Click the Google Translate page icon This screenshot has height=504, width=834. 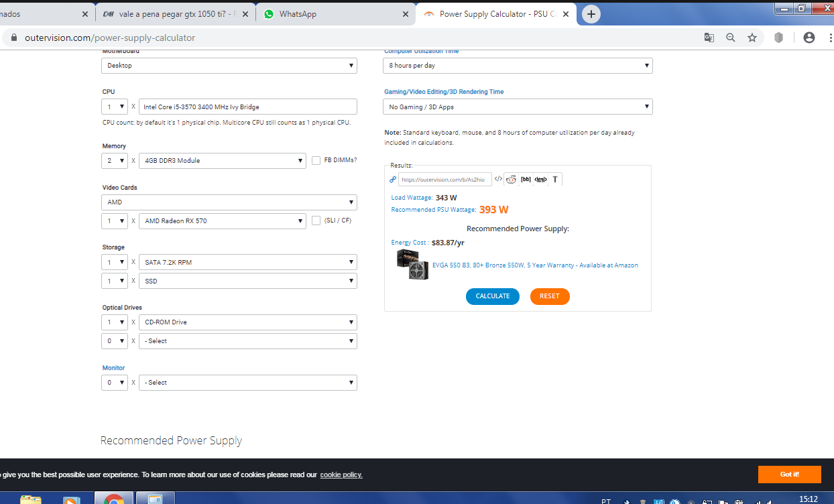pyautogui.click(x=709, y=38)
